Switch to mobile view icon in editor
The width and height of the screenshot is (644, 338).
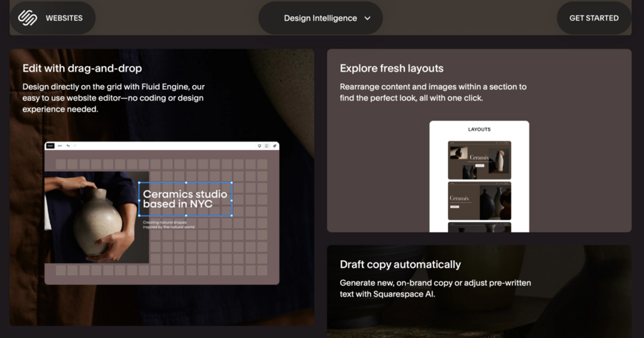pos(266,146)
